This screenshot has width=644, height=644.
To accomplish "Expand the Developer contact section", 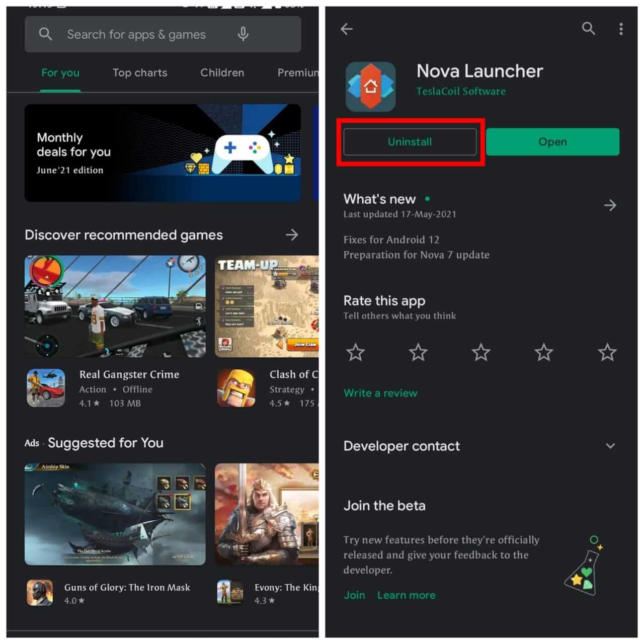I will 610,446.
